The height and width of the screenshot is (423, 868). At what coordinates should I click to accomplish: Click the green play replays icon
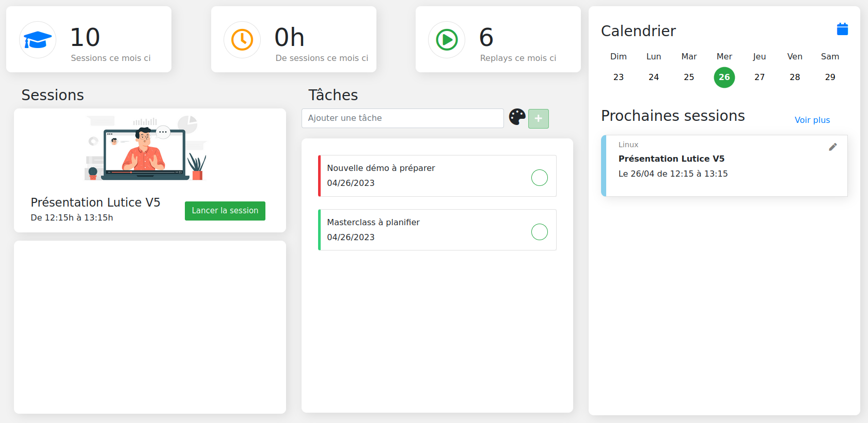pos(446,39)
